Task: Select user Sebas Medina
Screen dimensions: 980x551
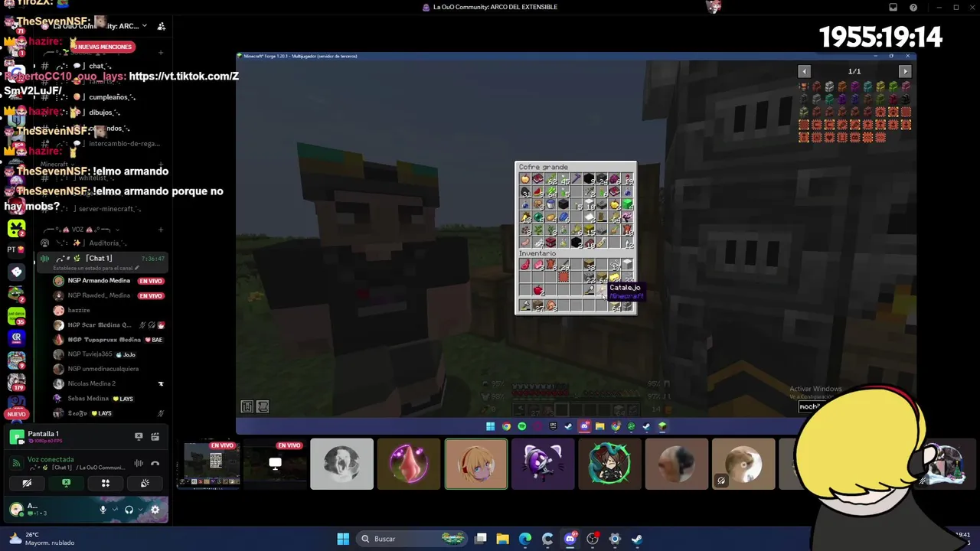Action: click(x=109, y=399)
